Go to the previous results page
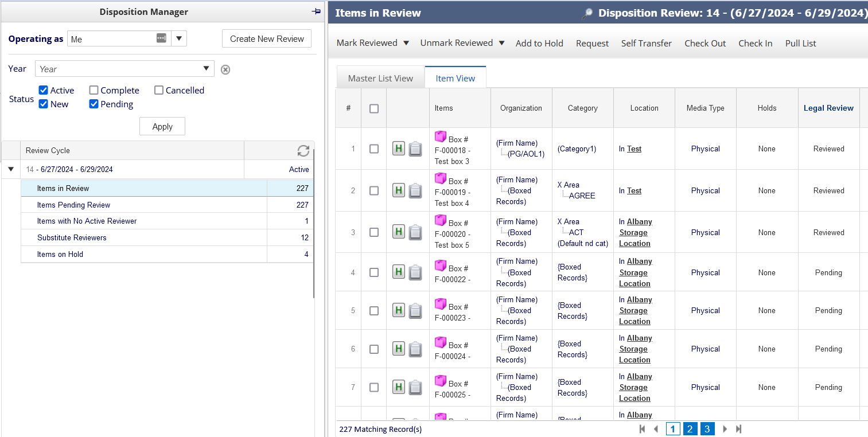This screenshot has width=868, height=437. [x=656, y=429]
